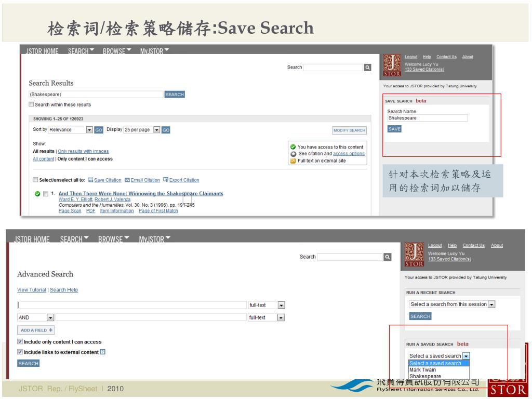Open 'Page of First Match' link
The height and width of the screenshot is (399, 532).
click(x=158, y=211)
